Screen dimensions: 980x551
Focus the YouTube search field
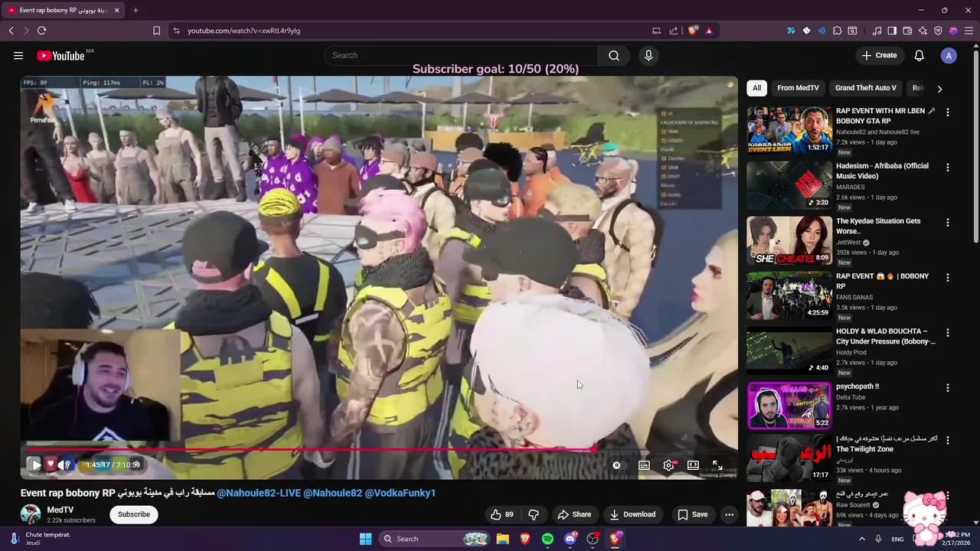(x=461, y=55)
